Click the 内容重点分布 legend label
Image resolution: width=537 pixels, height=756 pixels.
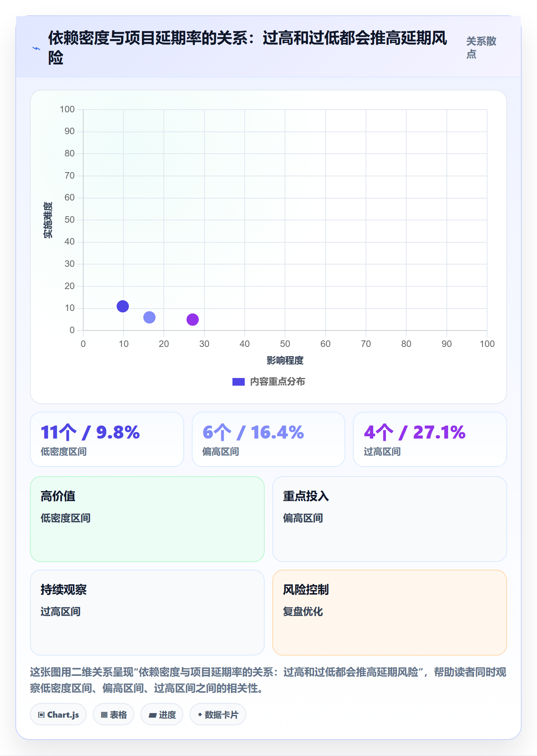coord(278,382)
